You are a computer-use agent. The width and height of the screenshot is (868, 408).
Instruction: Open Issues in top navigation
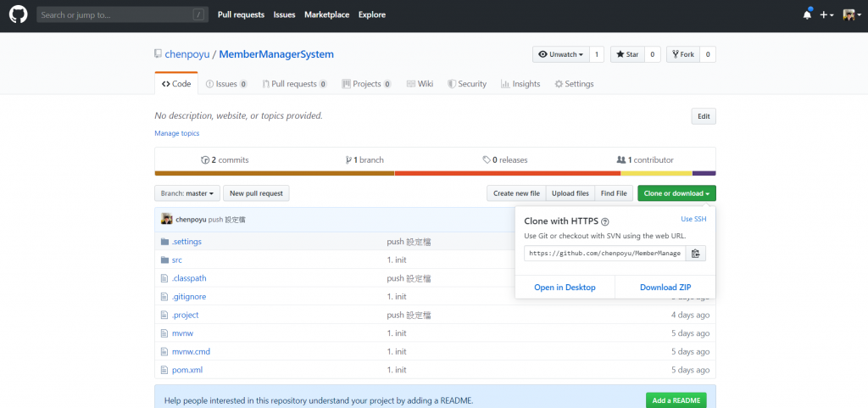[285, 15]
